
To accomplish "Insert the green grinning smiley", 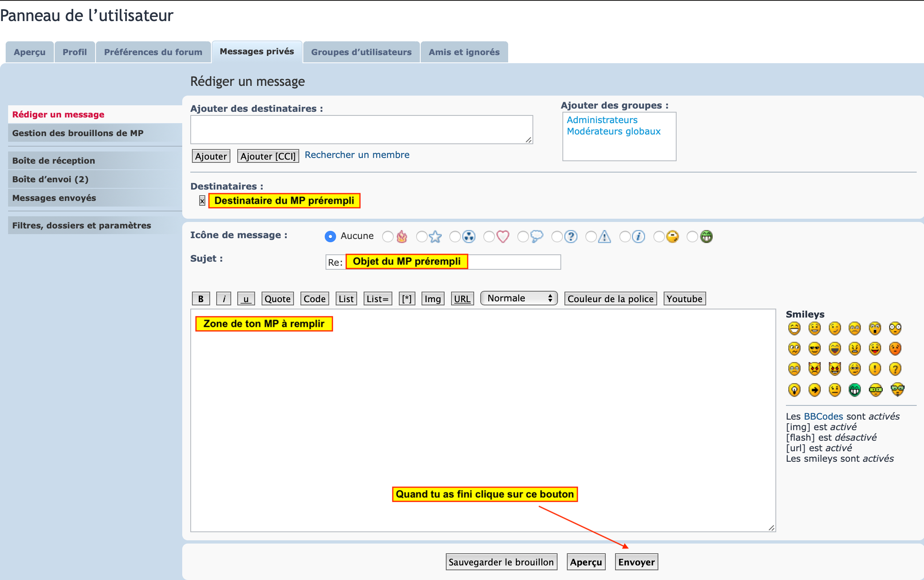I will [x=854, y=390].
